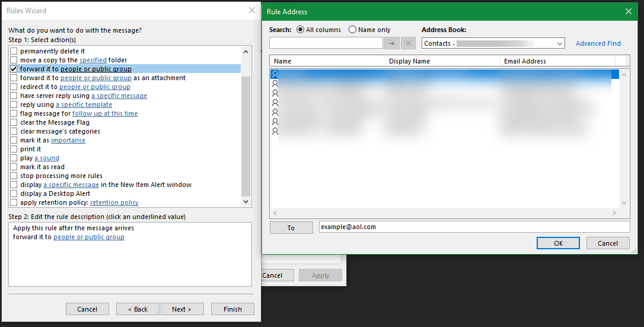Image resolution: width=644 pixels, height=327 pixels.
Task: Click the 'retention policy' link
Action: coord(114,202)
